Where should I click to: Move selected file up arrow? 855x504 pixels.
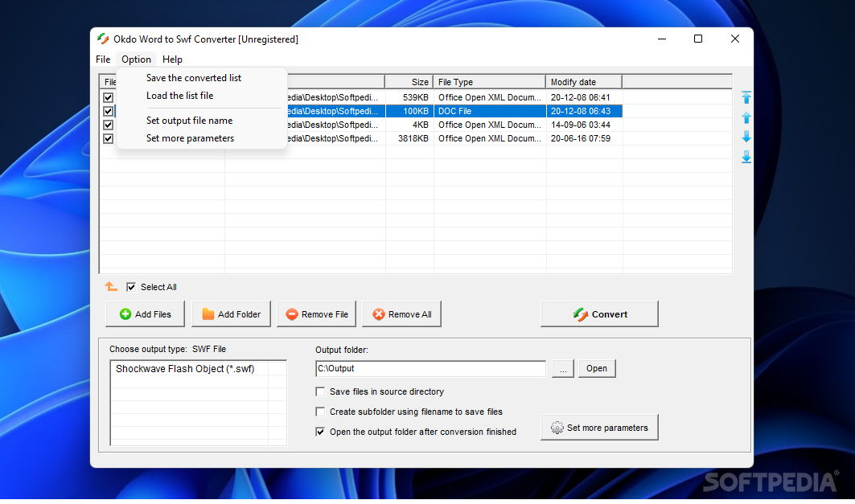(x=746, y=117)
